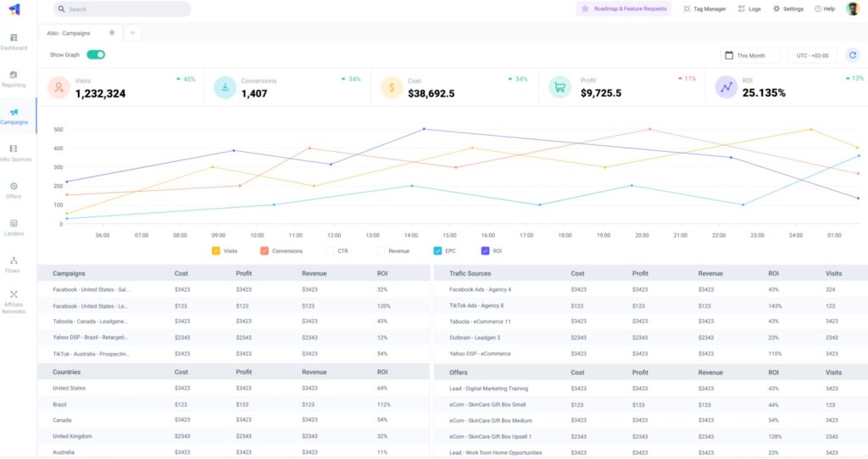The width and height of the screenshot is (868, 459).
Task: Open Affiliate Networks in sidebar
Action: click(14, 302)
